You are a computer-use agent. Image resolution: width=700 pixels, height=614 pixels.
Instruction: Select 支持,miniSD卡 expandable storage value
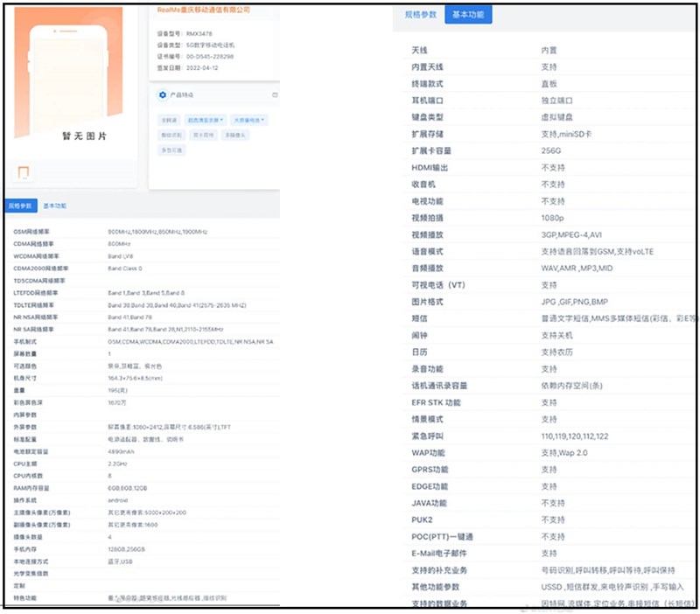click(x=566, y=134)
